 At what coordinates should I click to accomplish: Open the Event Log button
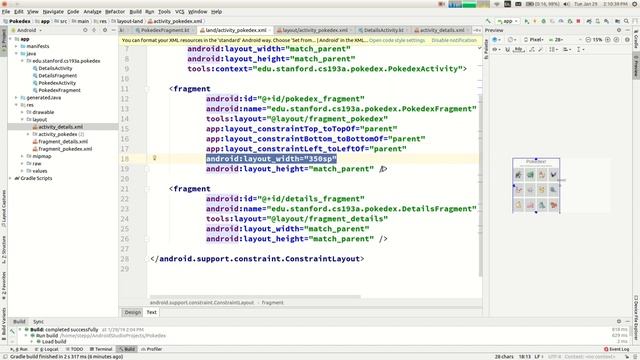tap(617, 349)
